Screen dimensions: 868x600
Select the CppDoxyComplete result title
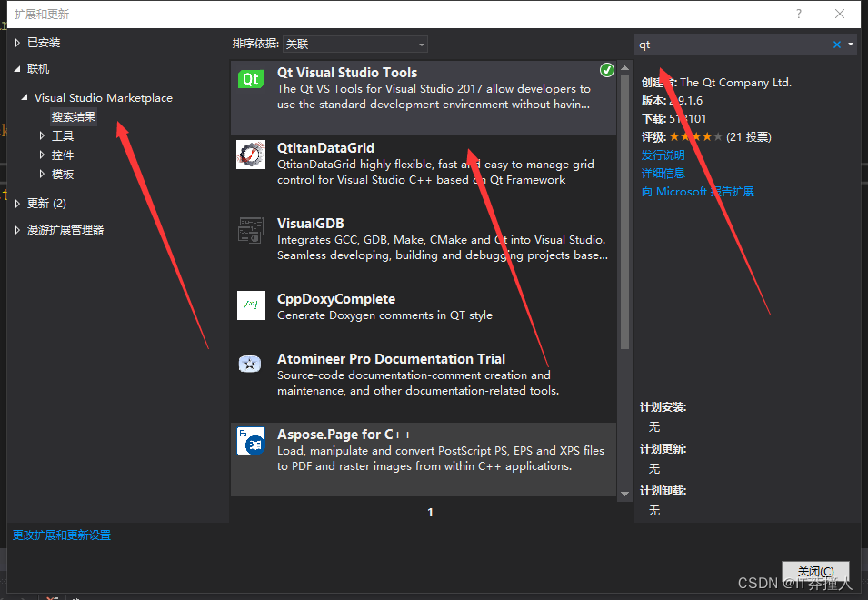(336, 299)
